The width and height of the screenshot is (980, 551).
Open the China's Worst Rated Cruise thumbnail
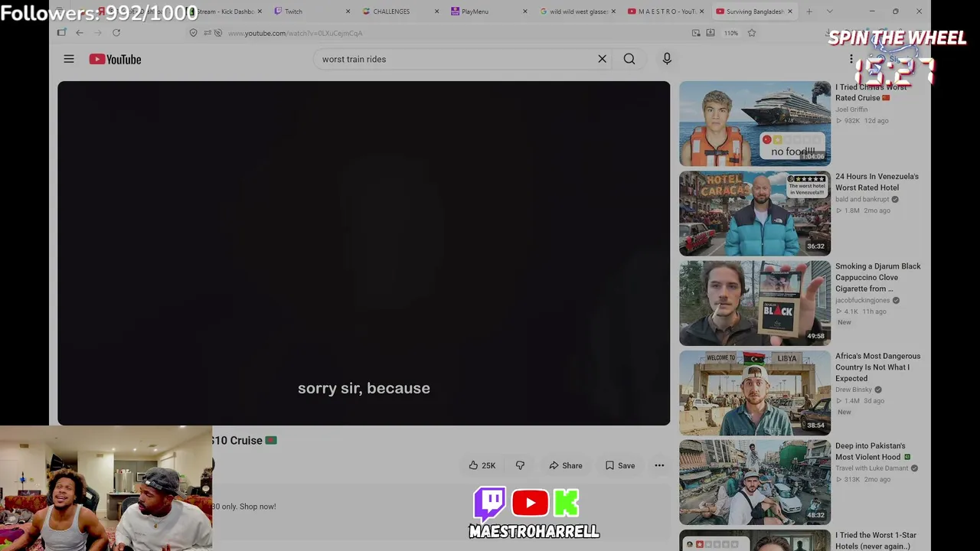[x=755, y=123]
